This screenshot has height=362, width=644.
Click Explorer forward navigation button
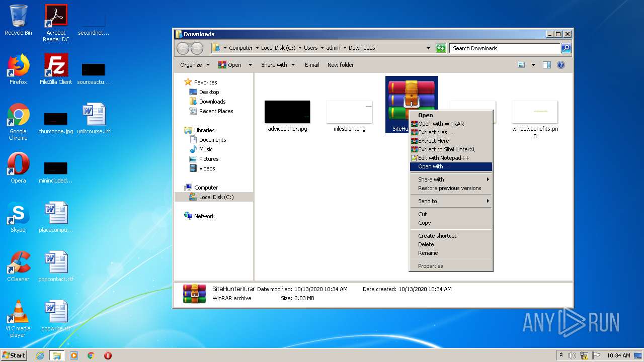[x=197, y=48]
